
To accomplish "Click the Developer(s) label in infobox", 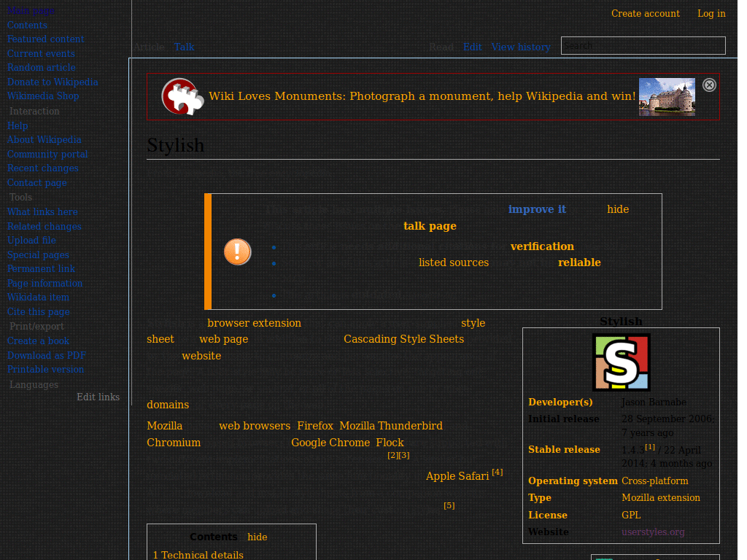I will pyautogui.click(x=560, y=402).
